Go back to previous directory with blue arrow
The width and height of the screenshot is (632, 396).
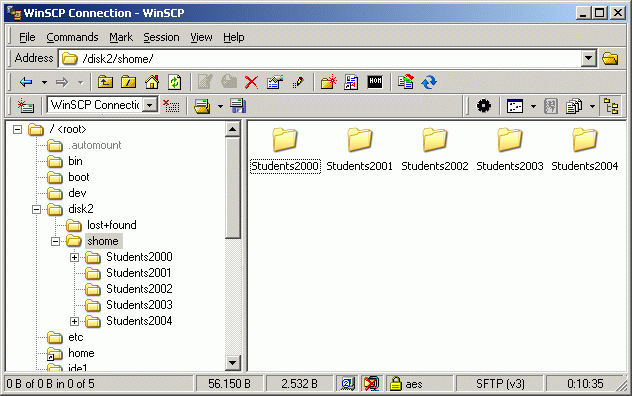[x=26, y=82]
